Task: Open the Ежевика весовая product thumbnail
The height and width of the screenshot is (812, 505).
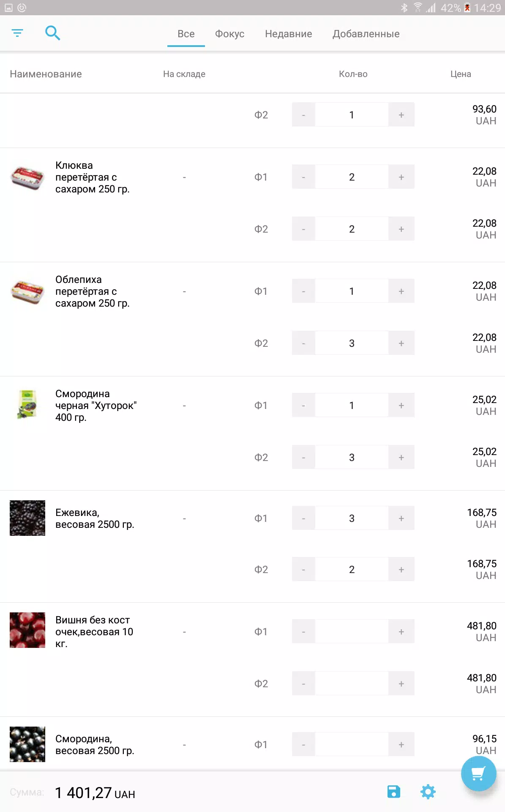Action: click(x=27, y=518)
